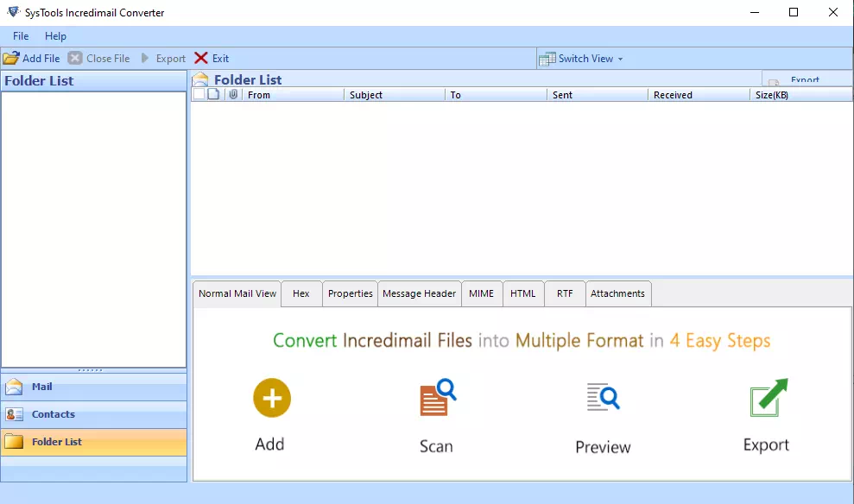Click the Export toolbar button
Screen dimensions: 854x504
click(x=163, y=58)
